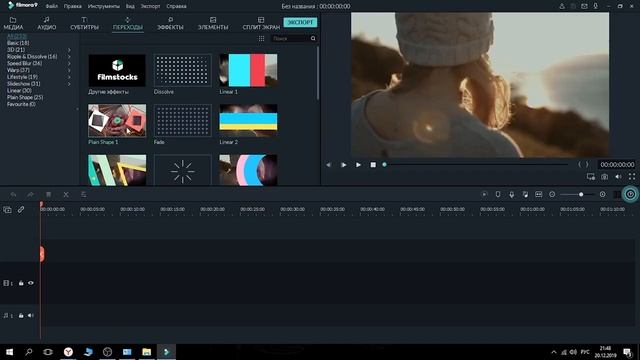Open the Сплит экран tab
The height and width of the screenshot is (360, 640).
click(261, 23)
